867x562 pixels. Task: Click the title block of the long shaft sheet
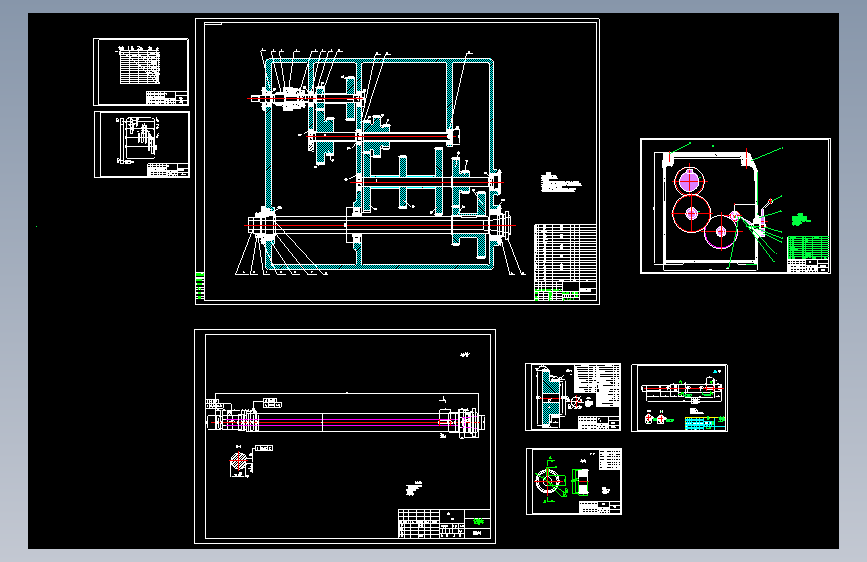(444, 523)
